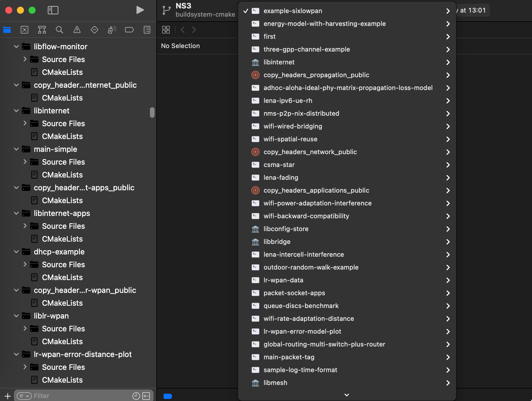The image size is (532, 401).
Task: Open the Report navigator icon
Action: (147, 30)
